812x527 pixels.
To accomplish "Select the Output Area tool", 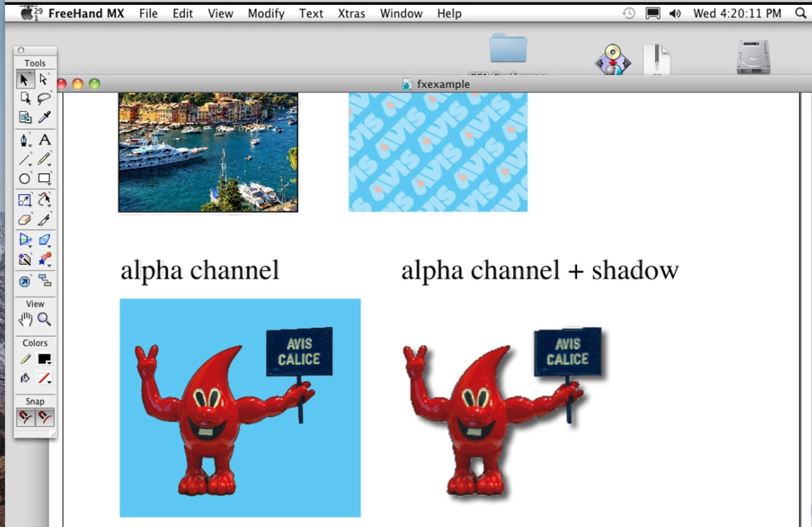I will coord(24,117).
